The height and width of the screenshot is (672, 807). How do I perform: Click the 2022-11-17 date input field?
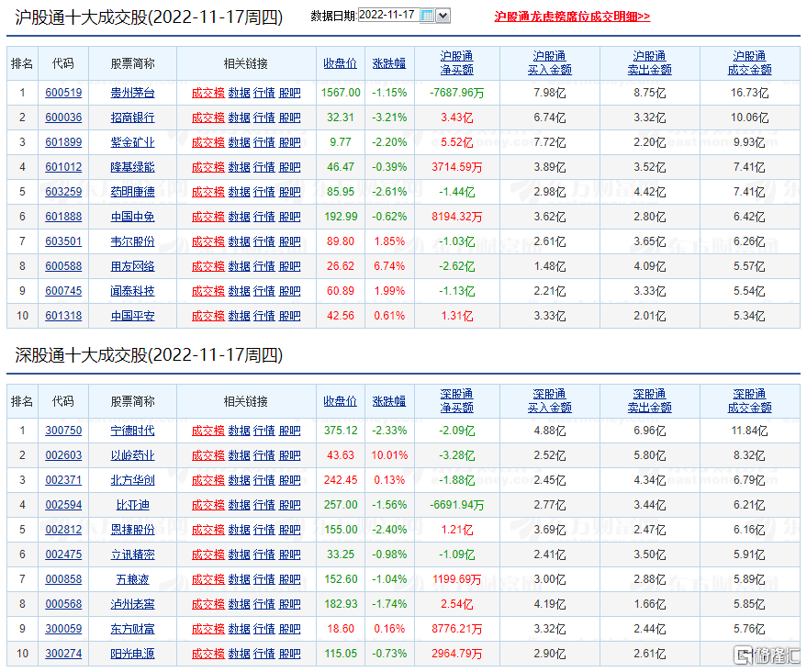[x=388, y=16]
